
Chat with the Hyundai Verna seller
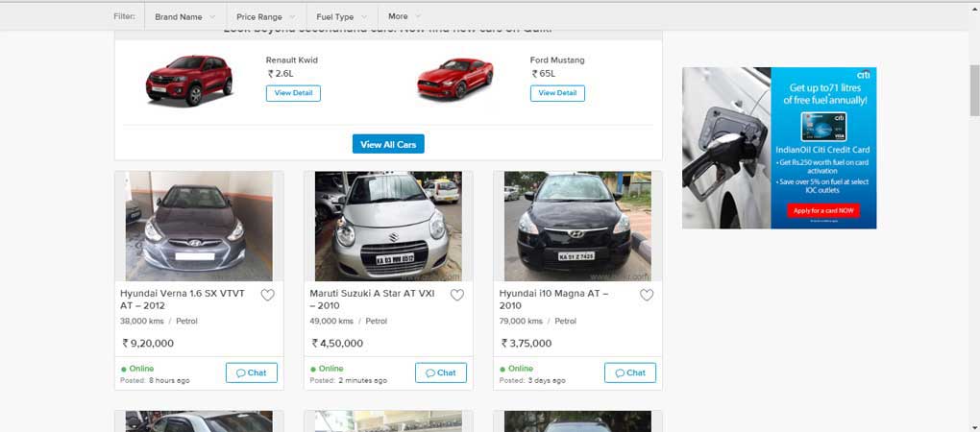click(252, 372)
